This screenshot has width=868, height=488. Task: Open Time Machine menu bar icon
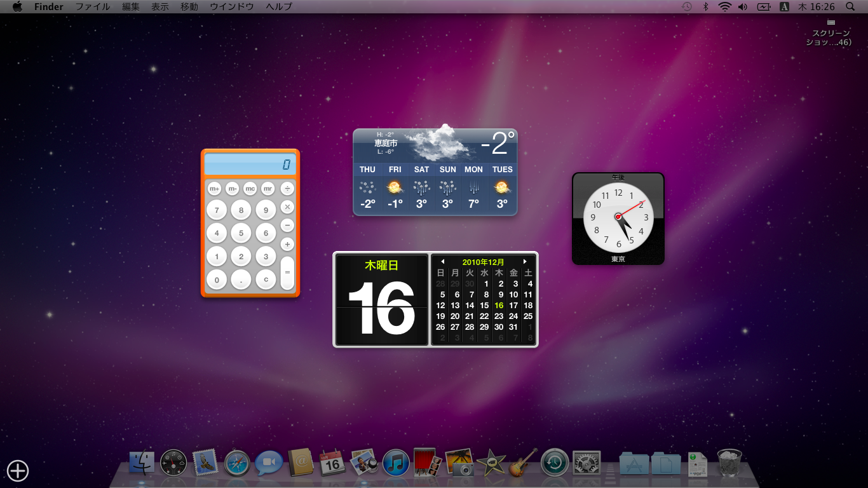pyautogui.click(x=687, y=6)
